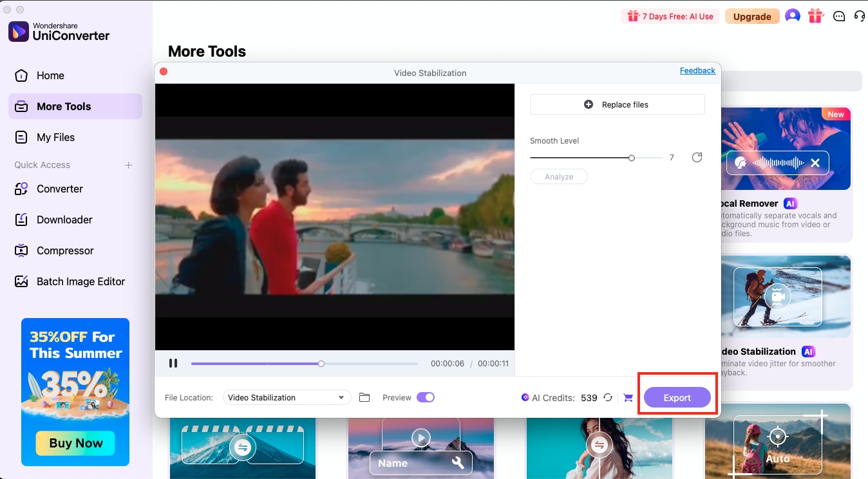The width and height of the screenshot is (868, 479).
Task: Close the Video Stabilization dialog
Action: [164, 71]
